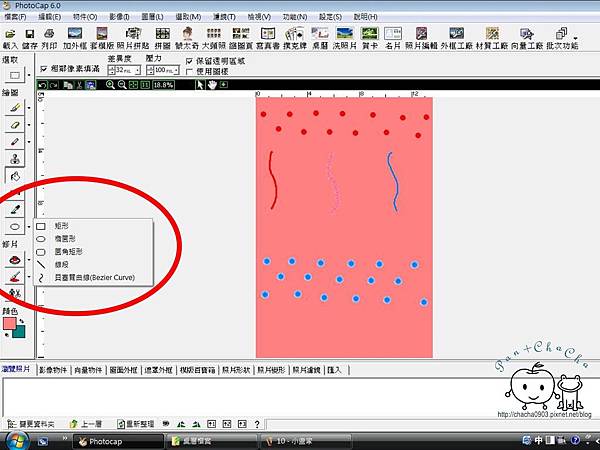
Task: Switch to the Photocap taskbar button
Action: pos(118,442)
